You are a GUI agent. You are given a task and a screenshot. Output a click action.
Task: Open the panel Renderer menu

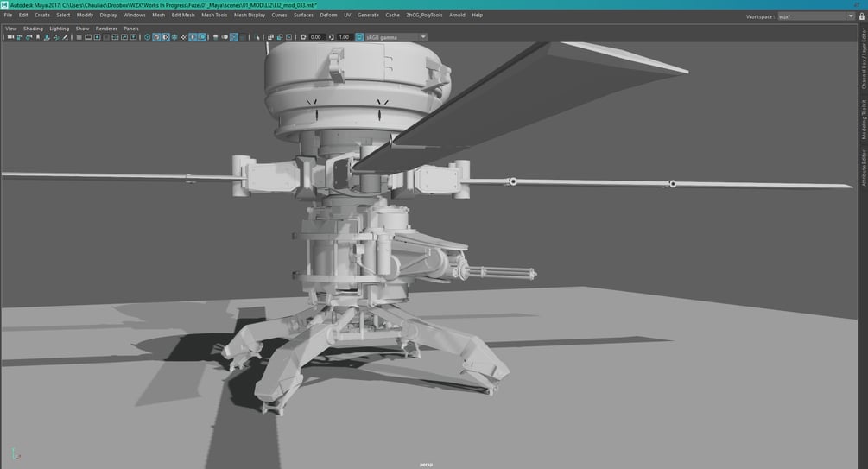tap(106, 29)
